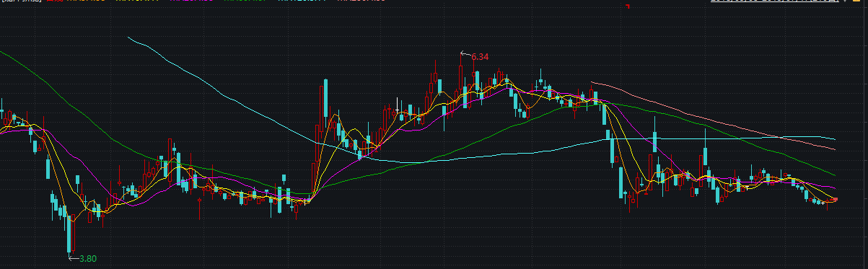Click the 3.80 low price label

tap(87, 258)
